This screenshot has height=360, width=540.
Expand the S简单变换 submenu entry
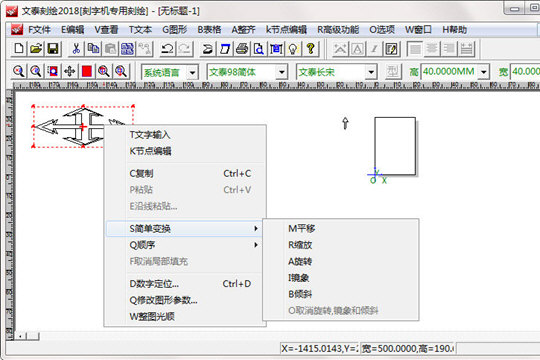pyautogui.click(x=184, y=229)
